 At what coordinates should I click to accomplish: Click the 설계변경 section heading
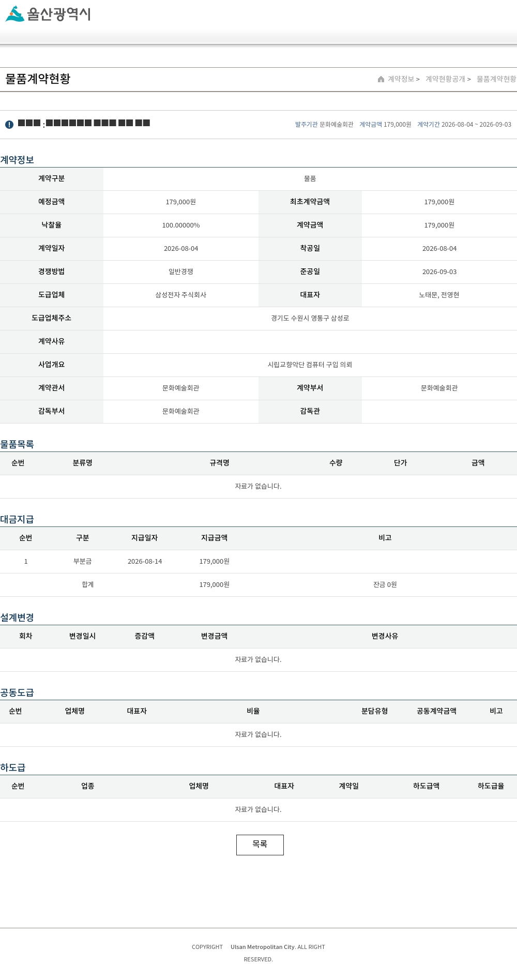(17, 617)
